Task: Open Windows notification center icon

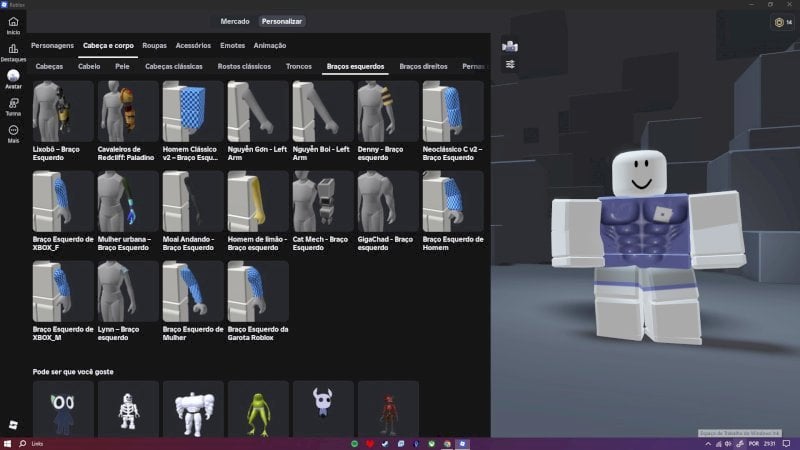Action: pyautogui.click(x=786, y=444)
